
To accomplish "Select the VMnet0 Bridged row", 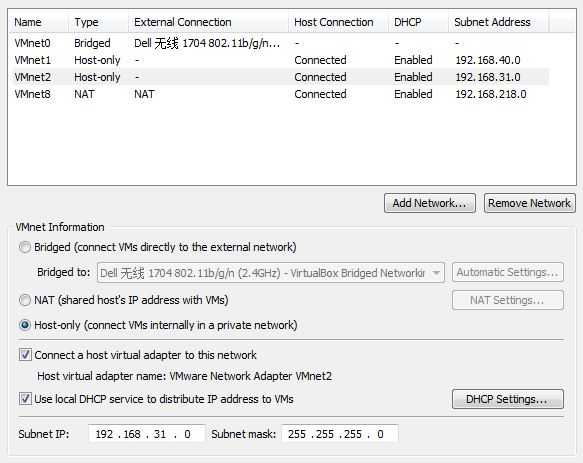I will (x=281, y=43).
